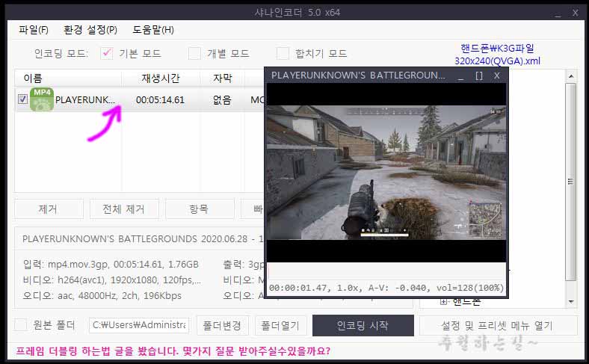The width and height of the screenshot is (589, 364).
Task: Click the 폴더열기 button
Action: point(280,325)
